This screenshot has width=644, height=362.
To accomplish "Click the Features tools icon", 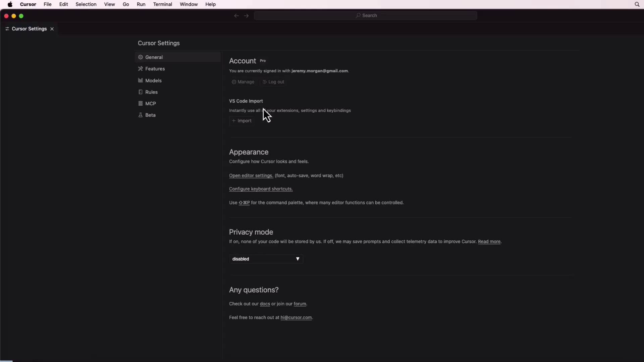I will 141,69.
